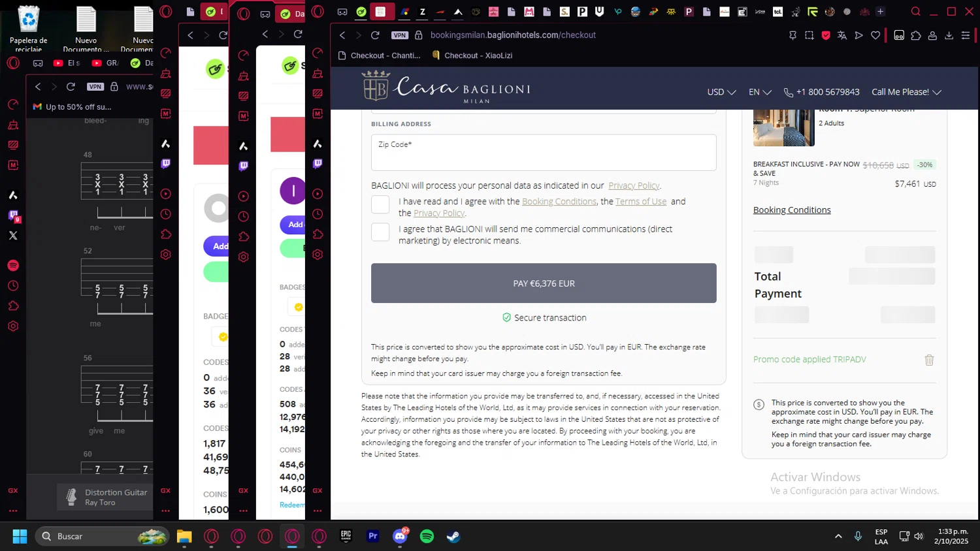This screenshot has height=551, width=980.
Task: Call the +1 800 5679843 phone link
Action: point(821,92)
